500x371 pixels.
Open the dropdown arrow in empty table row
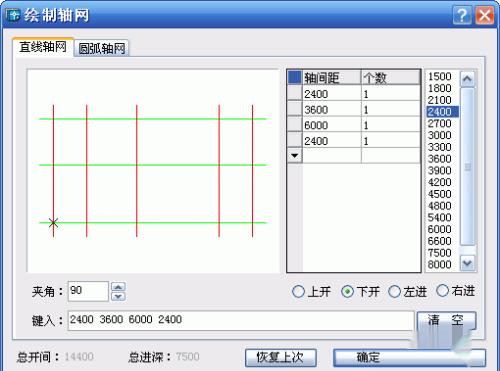click(295, 155)
